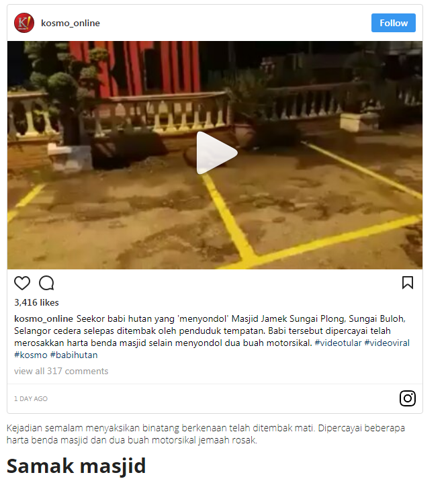Viewport: 448px width, 479px height.
Task: Play the embedded video
Action: (x=216, y=153)
